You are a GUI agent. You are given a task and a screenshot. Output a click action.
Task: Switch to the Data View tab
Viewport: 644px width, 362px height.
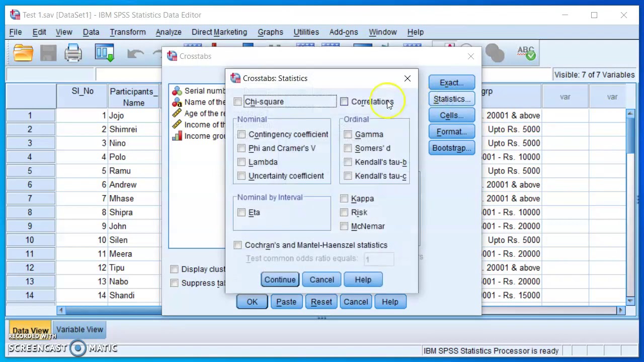(x=30, y=331)
